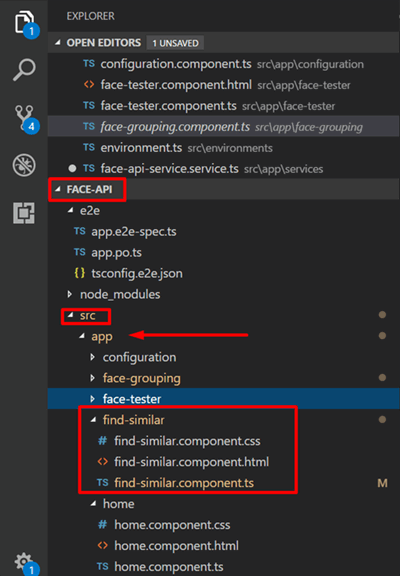
Task: Click the unsaved dot beside face-api-service.service.ts
Action: point(72,168)
